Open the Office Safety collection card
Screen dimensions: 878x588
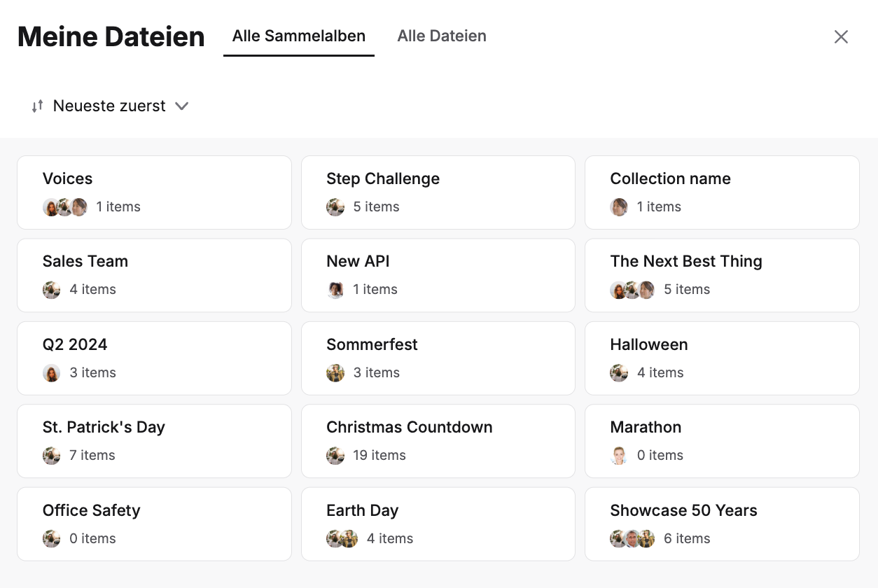coord(154,524)
